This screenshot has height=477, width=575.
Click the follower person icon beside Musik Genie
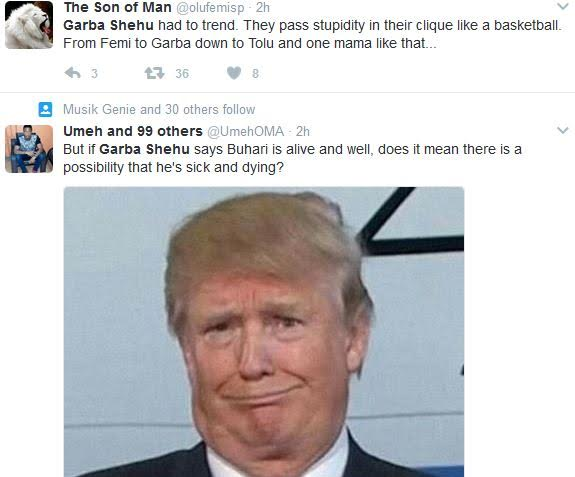point(45,109)
